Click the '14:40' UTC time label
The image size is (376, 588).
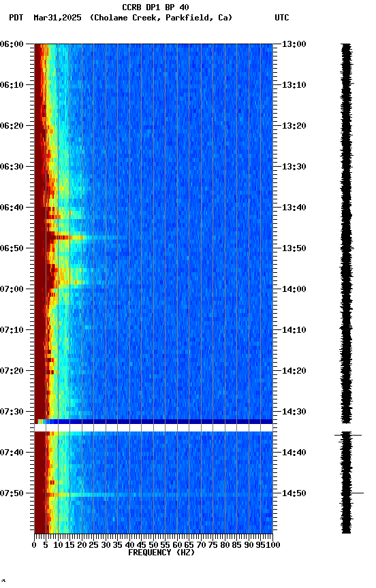[x=294, y=453]
